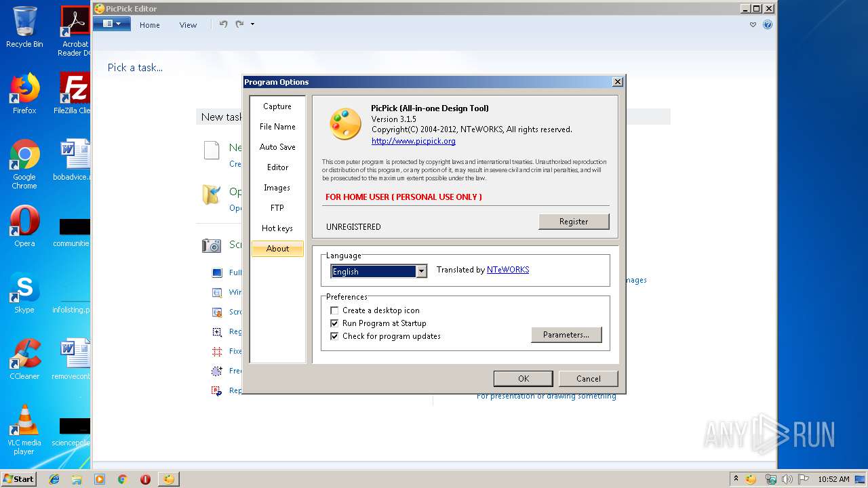Open the CCleaner desktop shortcut
Screen dimensions: 868x488
click(24, 359)
